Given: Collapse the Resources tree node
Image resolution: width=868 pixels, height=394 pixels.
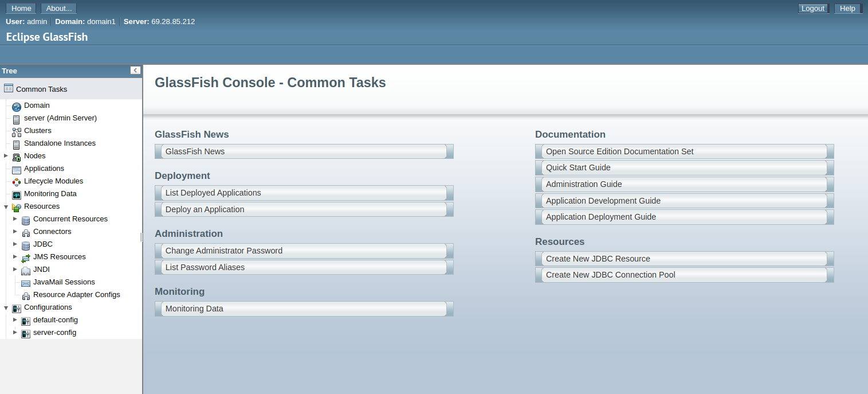Looking at the screenshot, I should (6, 206).
